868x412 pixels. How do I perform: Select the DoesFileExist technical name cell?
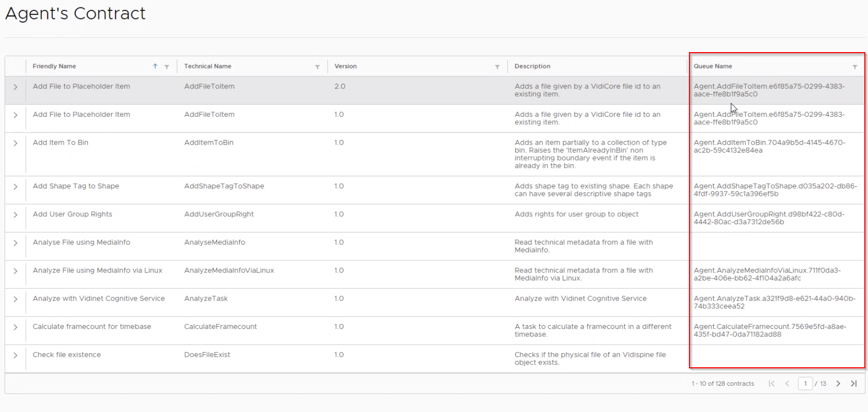207,355
